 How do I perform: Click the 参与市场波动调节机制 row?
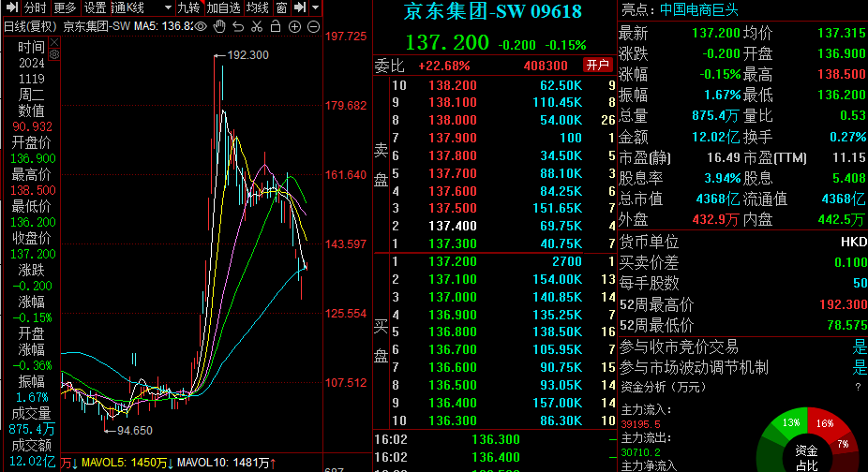(x=742, y=367)
